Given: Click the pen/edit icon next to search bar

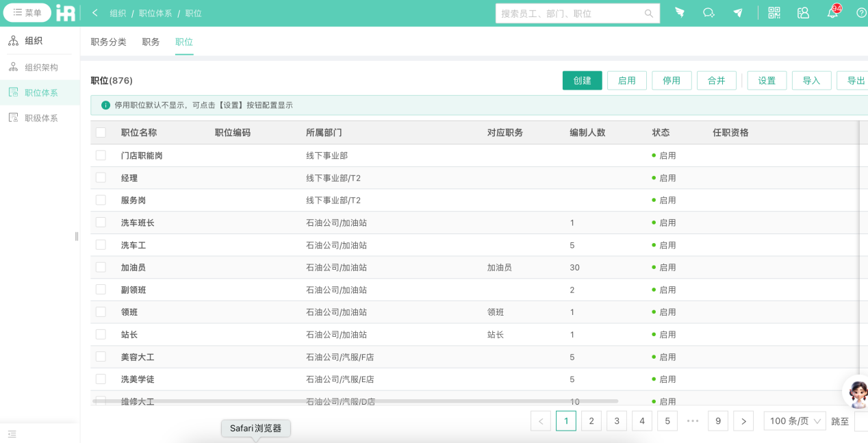Looking at the screenshot, I should click(x=679, y=12).
